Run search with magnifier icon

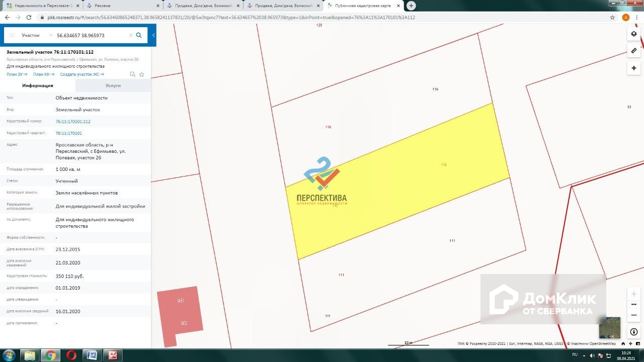(139, 35)
